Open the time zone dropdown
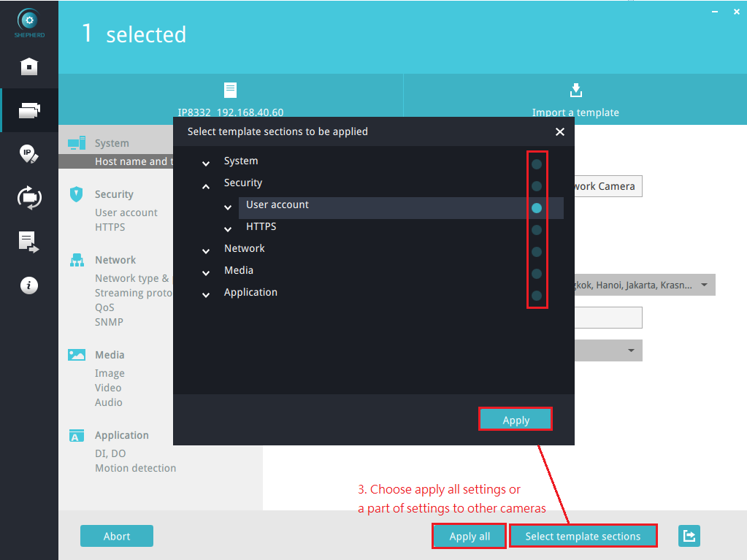Image resolution: width=747 pixels, height=560 pixels. [x=703, y=285]
